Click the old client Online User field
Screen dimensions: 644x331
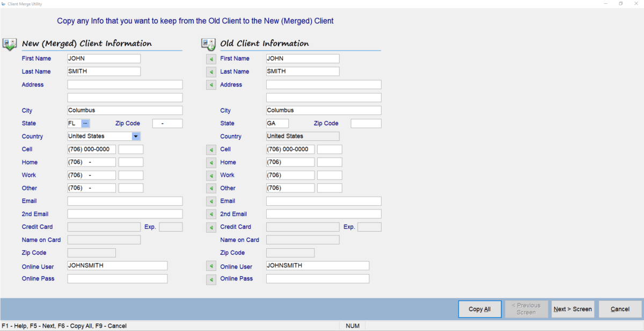(318, 265)
